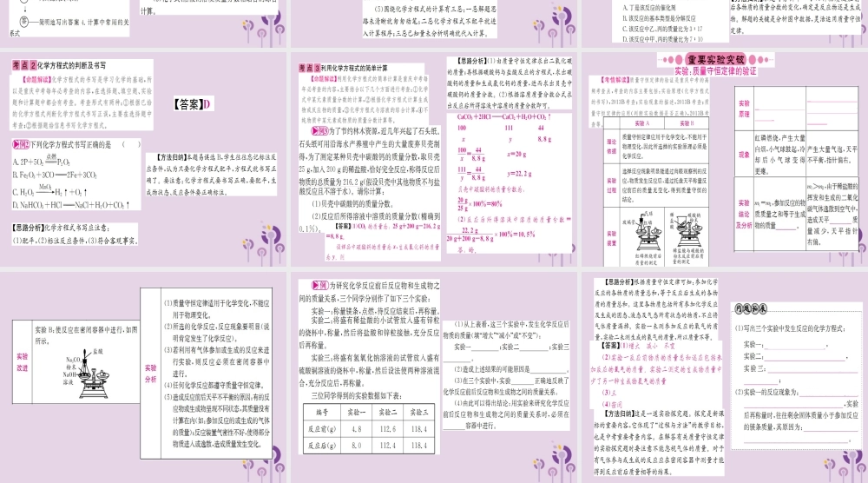Viewport: 868px width, 483px height.
Task: Click the 112.6 table cell
Action: (x=388, y=429)
